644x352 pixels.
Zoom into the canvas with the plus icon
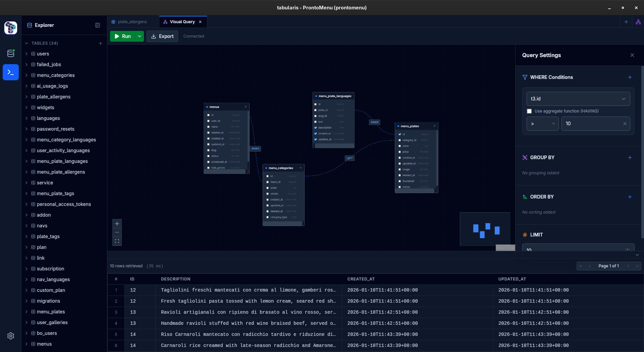(117, 224)
